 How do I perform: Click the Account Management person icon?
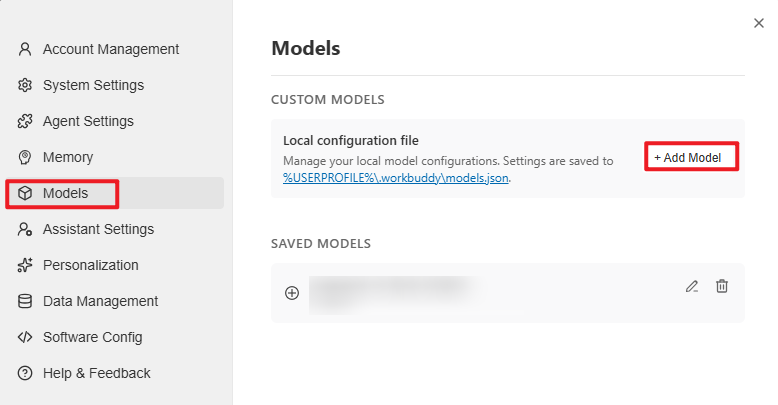(25, 49)
